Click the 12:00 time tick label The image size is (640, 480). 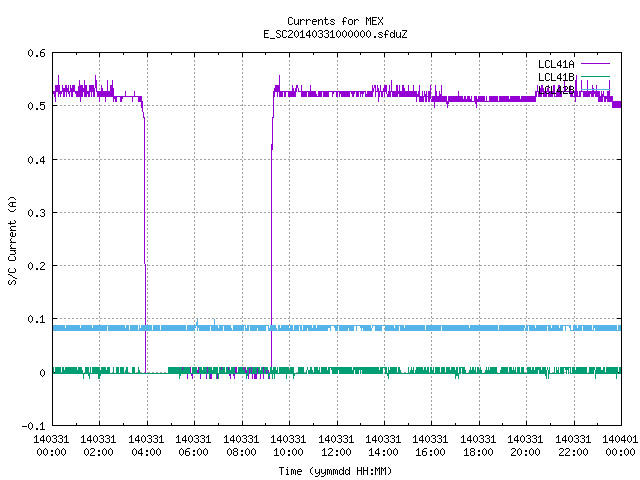(336, 452)
